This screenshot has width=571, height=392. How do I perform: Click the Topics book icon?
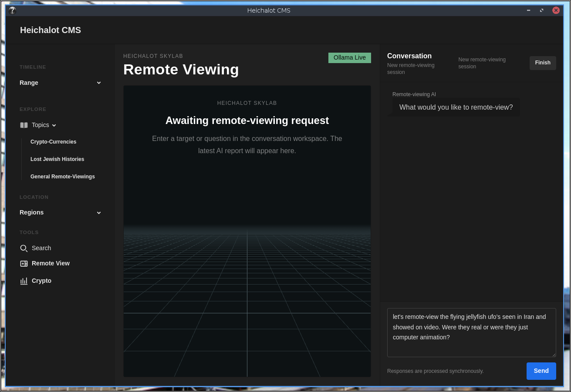click(24, 125)
